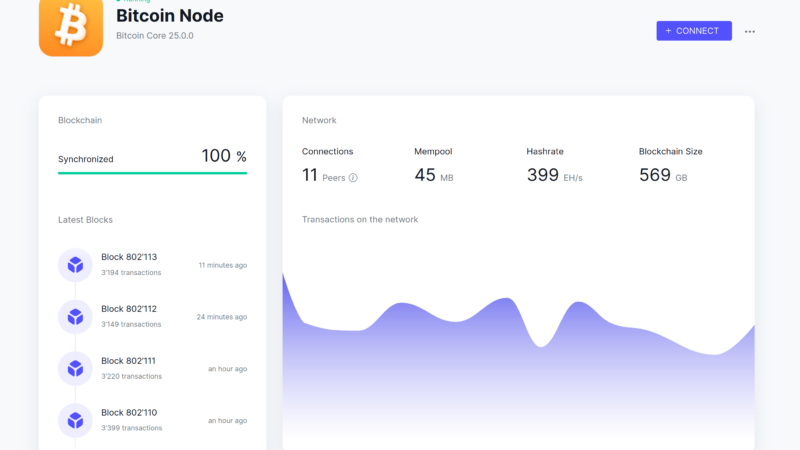Click the Blockchain Size value 569 GB
This screenshot has width=800, height=450.
(663, 176)
